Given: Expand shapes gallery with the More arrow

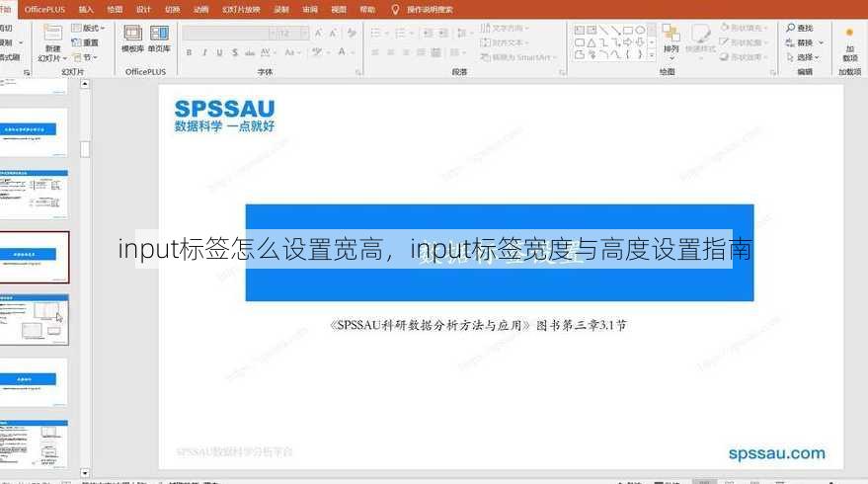Looking at the screenshot, I should 652,55.
